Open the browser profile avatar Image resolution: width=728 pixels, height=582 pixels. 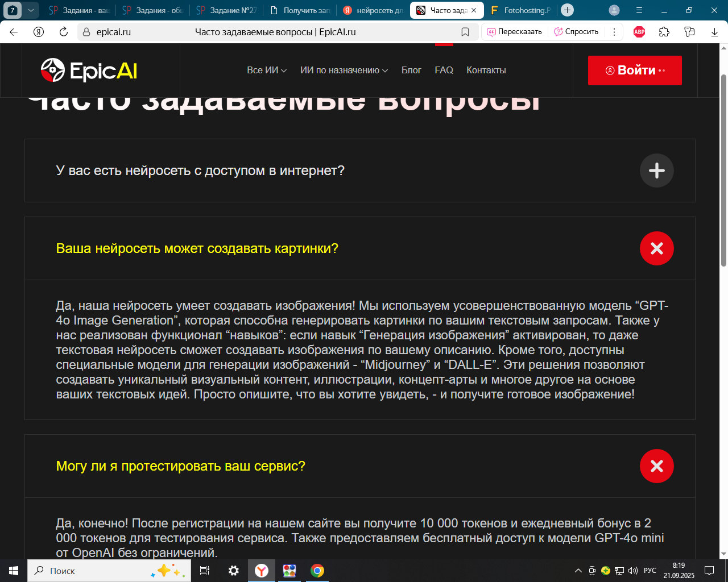(x=614, y=10)
